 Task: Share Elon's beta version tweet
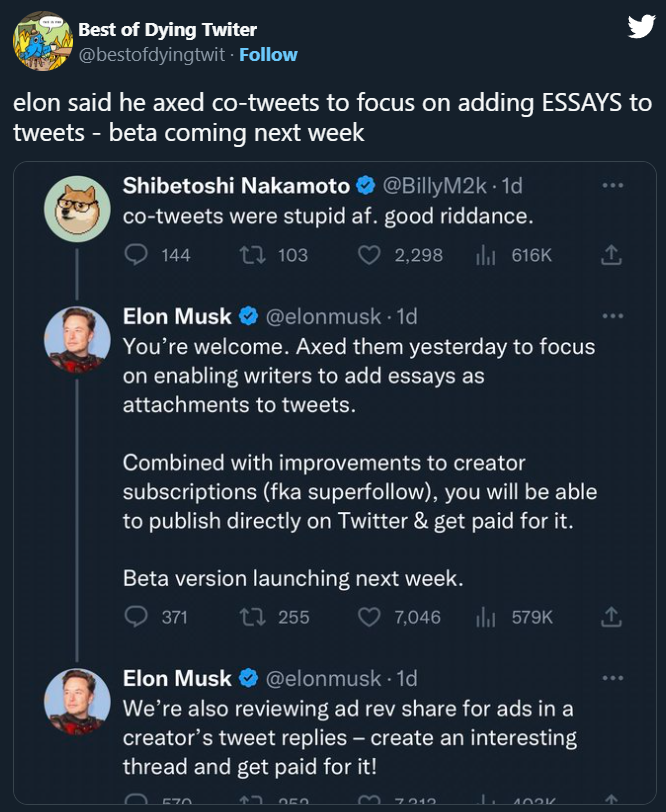point(611,617)
